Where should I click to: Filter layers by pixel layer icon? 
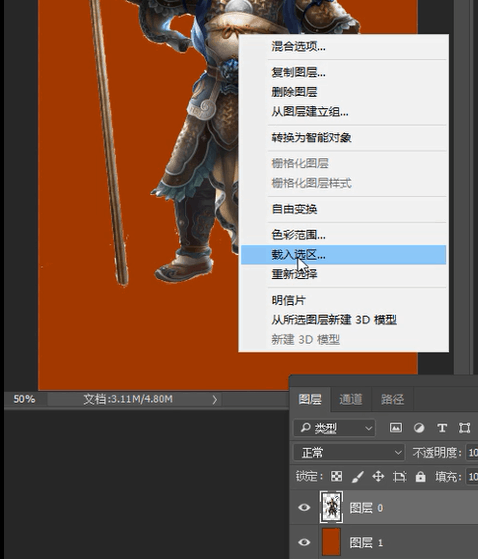tap(396, 427)
